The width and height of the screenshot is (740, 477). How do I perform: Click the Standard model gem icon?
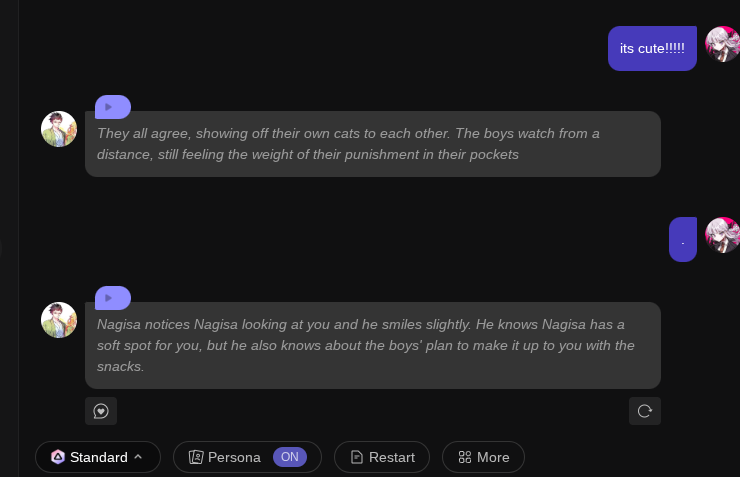58,457
